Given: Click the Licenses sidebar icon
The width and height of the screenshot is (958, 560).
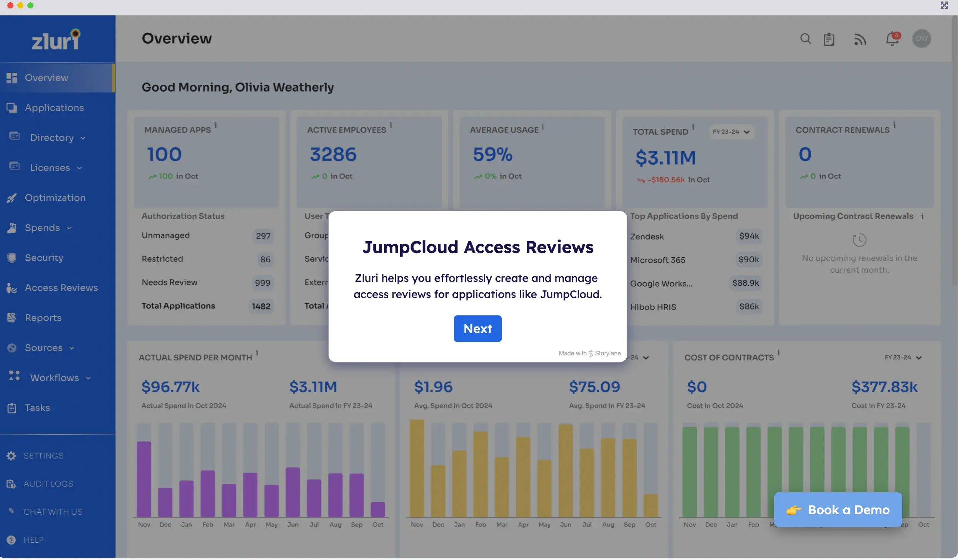Looking at the screenshot, I should click(14, 166).
